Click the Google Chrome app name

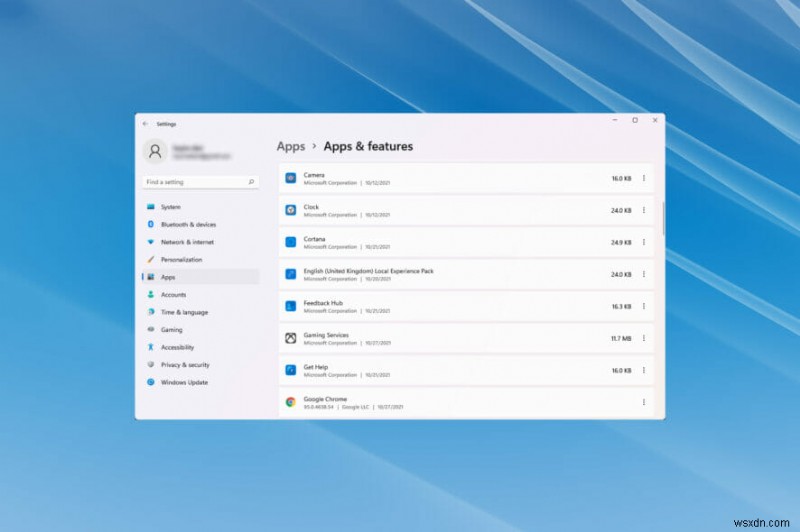pos(325,399)
